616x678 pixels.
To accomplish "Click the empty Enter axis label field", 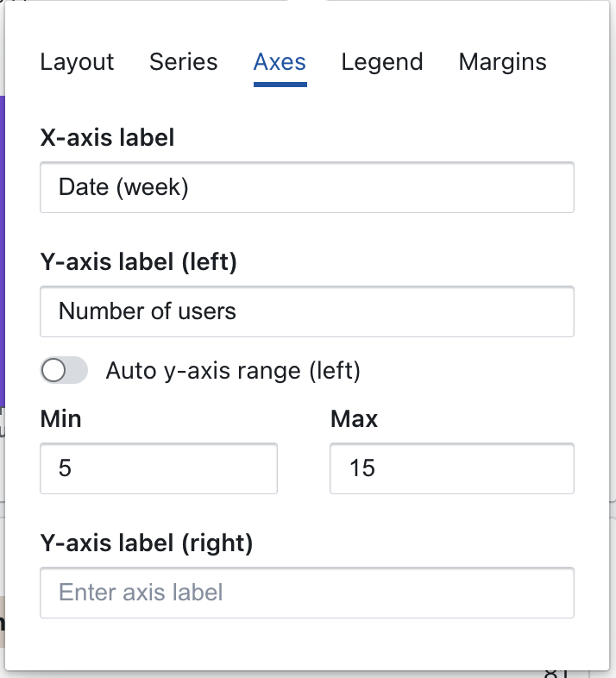I will point(307,593).
